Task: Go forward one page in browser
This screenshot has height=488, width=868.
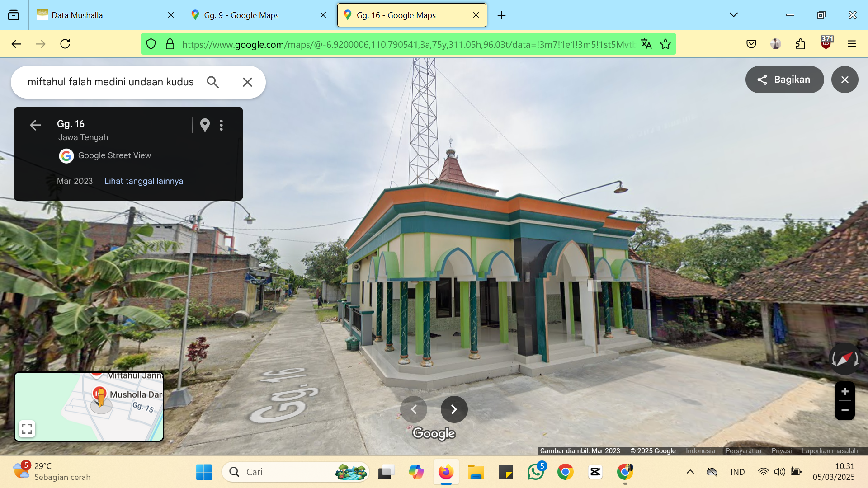Action: (41, 44)
